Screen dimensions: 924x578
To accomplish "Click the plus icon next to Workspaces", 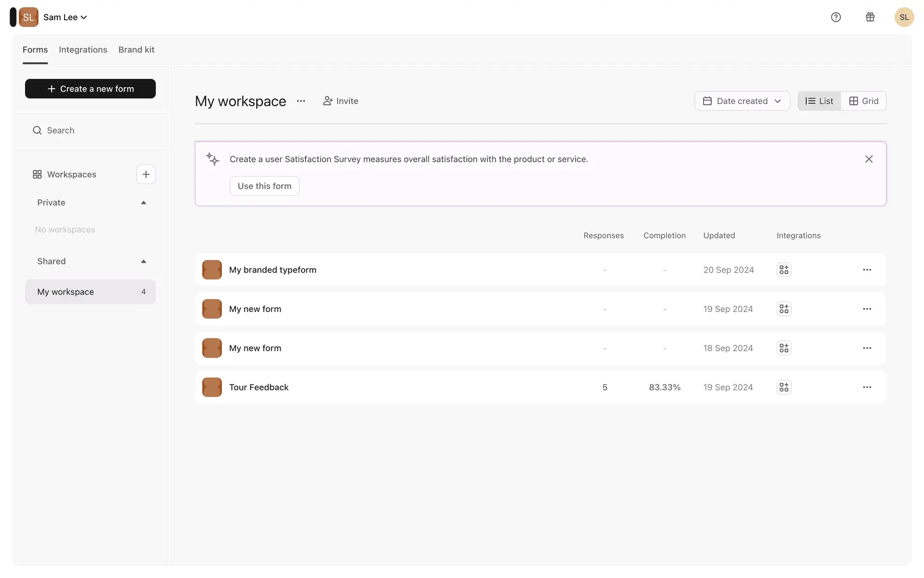I will coord(146,174).
